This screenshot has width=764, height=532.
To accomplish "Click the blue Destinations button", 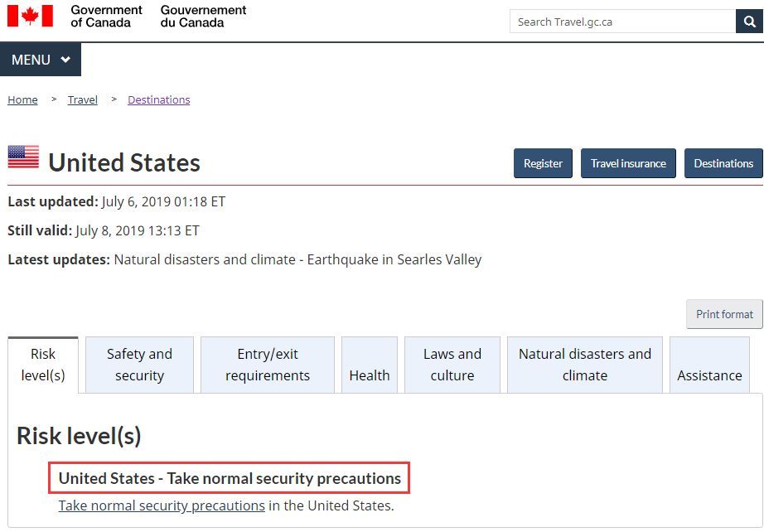I will tap(723, 163).
